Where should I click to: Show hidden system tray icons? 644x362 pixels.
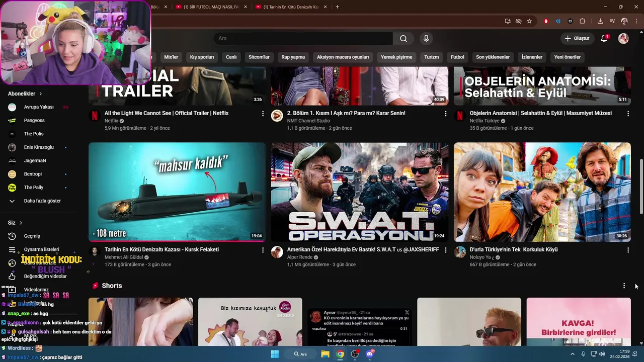[x=572, y=354]
